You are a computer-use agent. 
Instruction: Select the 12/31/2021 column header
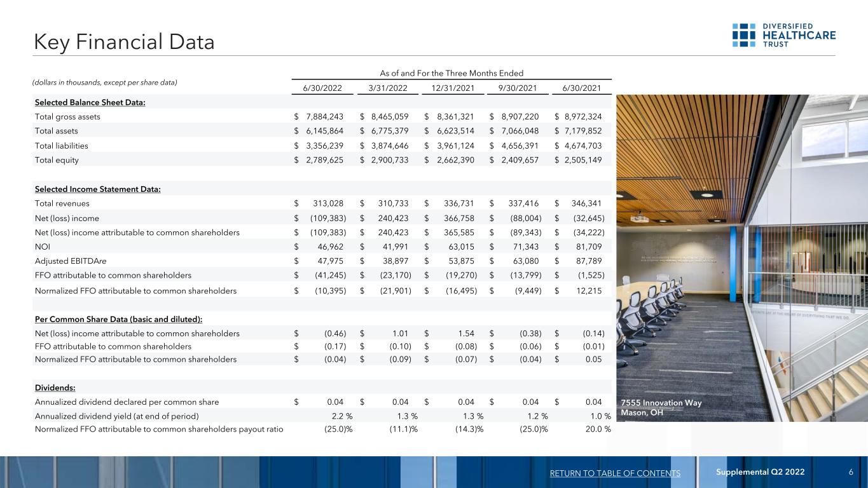coord(451,87)
